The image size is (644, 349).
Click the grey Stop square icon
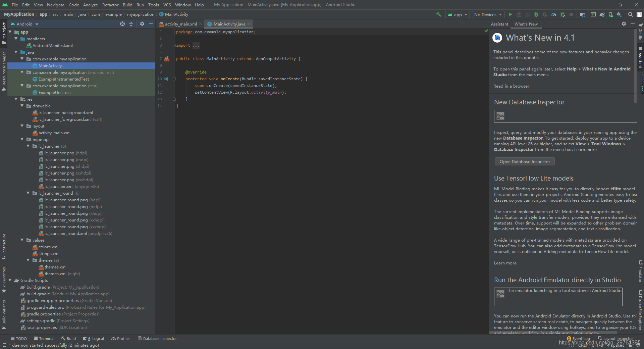(571, 14)
